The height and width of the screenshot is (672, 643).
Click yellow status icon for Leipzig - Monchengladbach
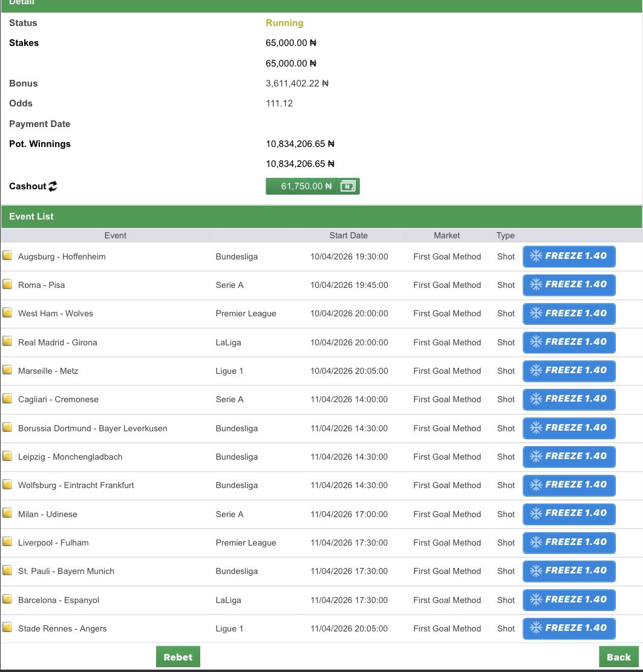pyautogui.click(x=7, y=456)
